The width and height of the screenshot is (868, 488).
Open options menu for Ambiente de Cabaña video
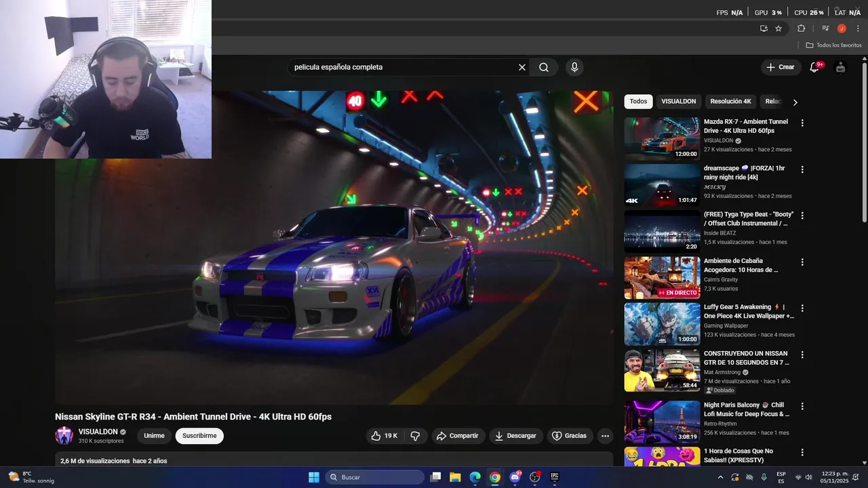pyautogui.click(x=802, y=262)
